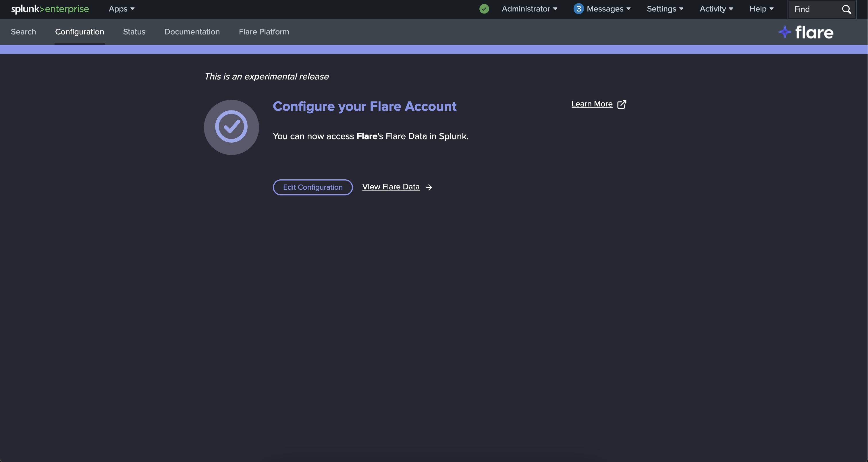
Task: Go to the Status tab
Action: 134,32
